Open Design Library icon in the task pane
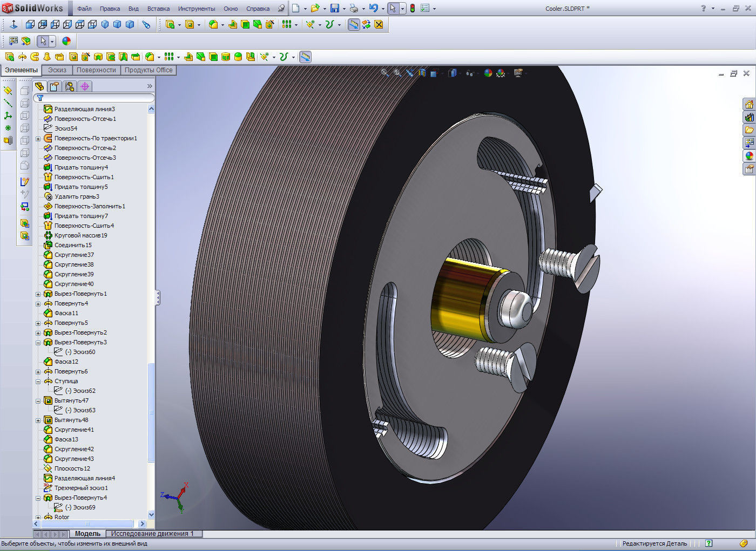756x551 pixels. coord(749,117)
